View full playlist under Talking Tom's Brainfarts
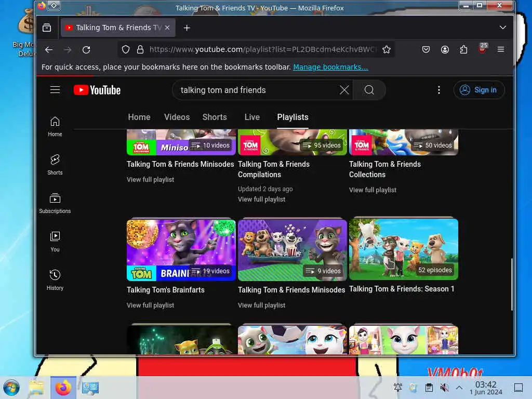 click(150, 305)
